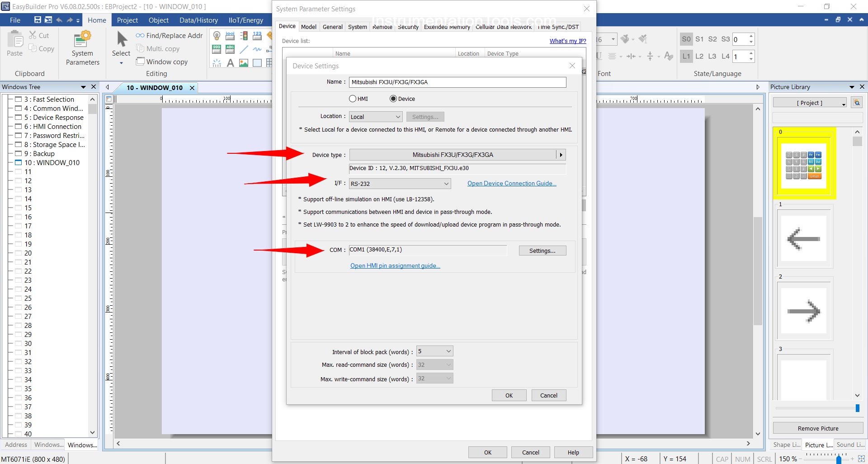Increase the state number spinner
The width and height of the screenshot is (868, 464).
coord(751,36)
